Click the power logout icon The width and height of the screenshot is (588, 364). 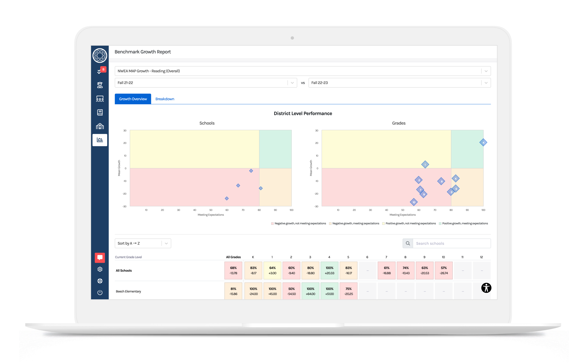pyautogui.click(x=100, y=292)
